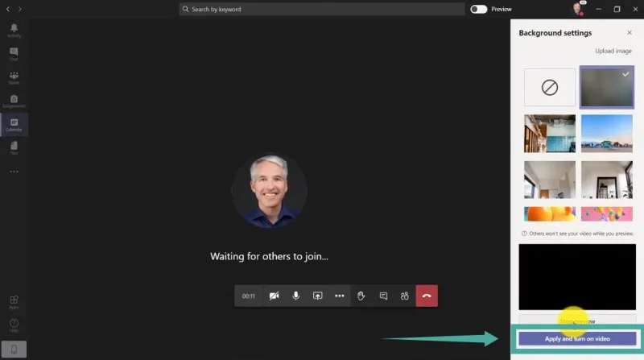Click Apply and turn on video
This screenshot has width=644, height=360.
[x=577, y=338]
